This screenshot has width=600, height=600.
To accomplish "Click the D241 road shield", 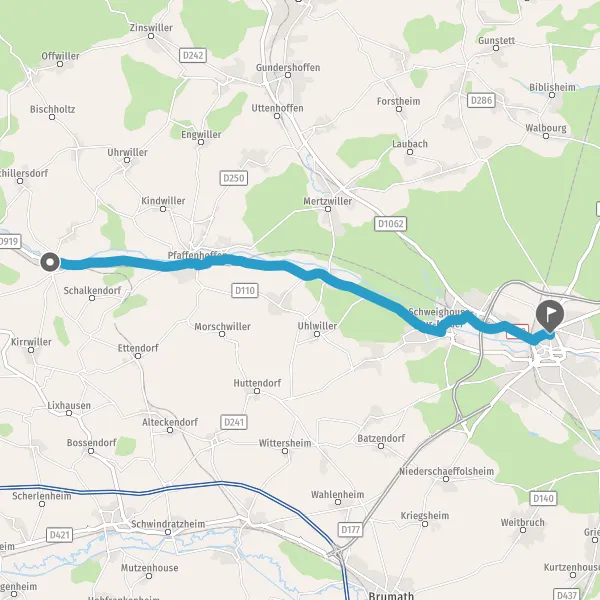I will tap(234, 422).
